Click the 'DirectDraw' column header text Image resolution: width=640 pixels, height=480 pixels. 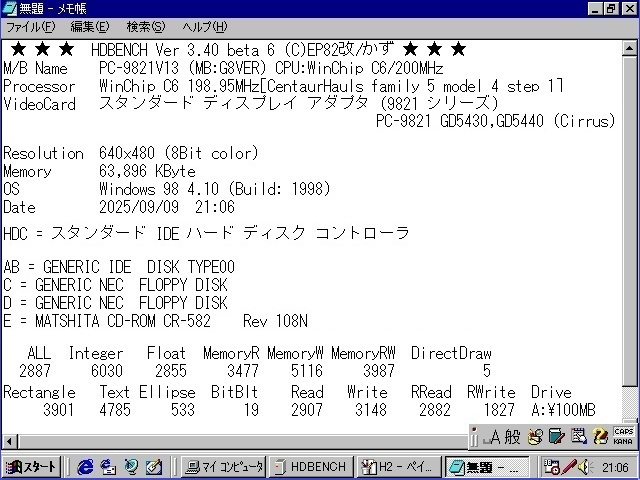click(451, 353)
